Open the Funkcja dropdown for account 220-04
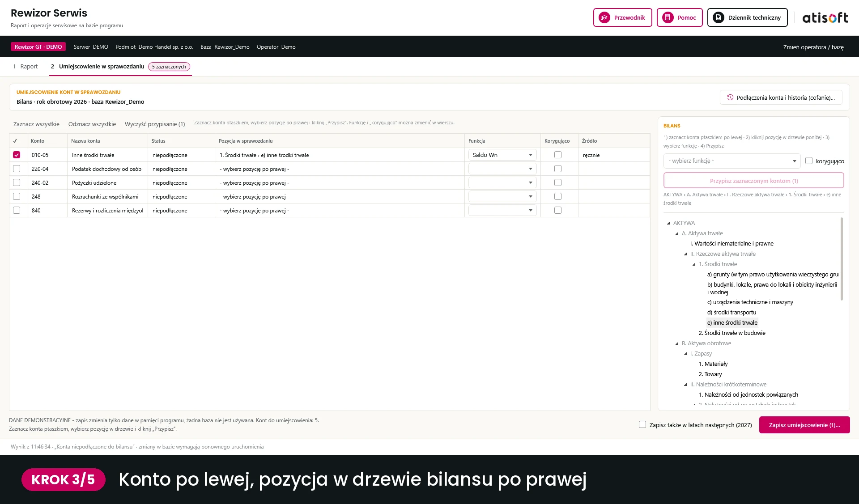Viewport: 859px width, 504px height. 502,169
